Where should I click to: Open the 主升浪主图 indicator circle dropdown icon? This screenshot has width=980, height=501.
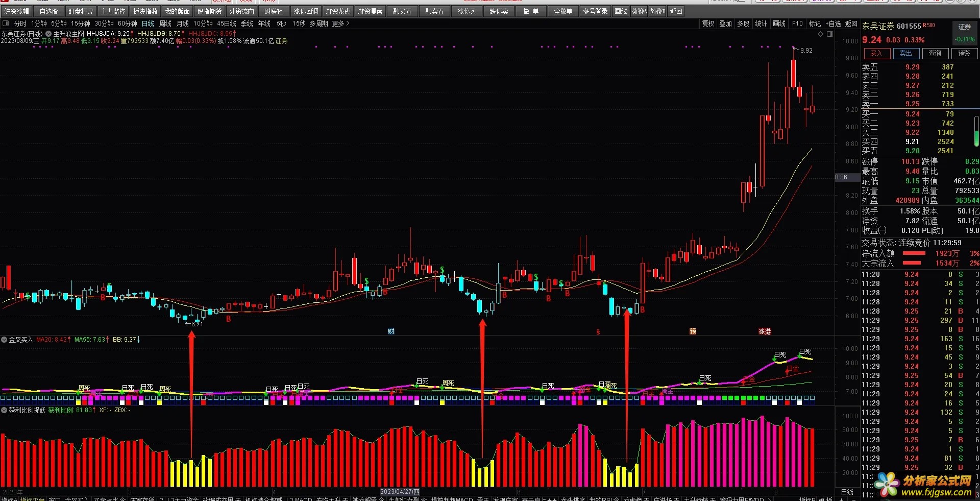pyautogui.click(x=48, y=34)
